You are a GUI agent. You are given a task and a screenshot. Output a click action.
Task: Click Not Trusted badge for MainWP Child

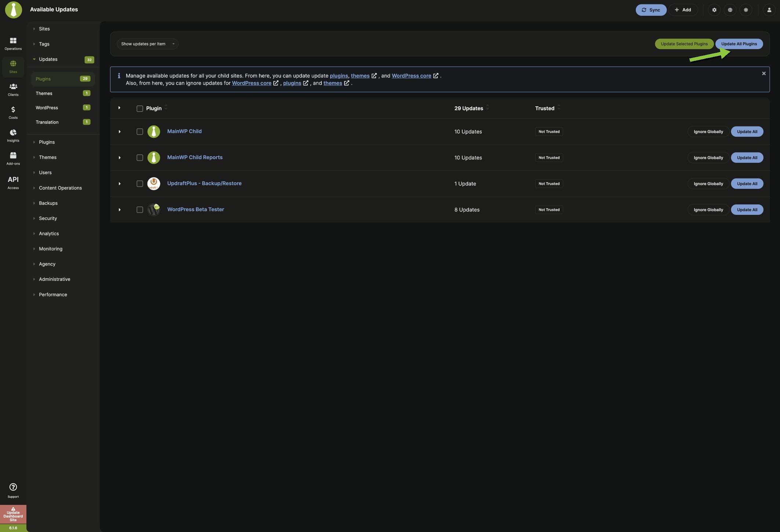[549, 132]
